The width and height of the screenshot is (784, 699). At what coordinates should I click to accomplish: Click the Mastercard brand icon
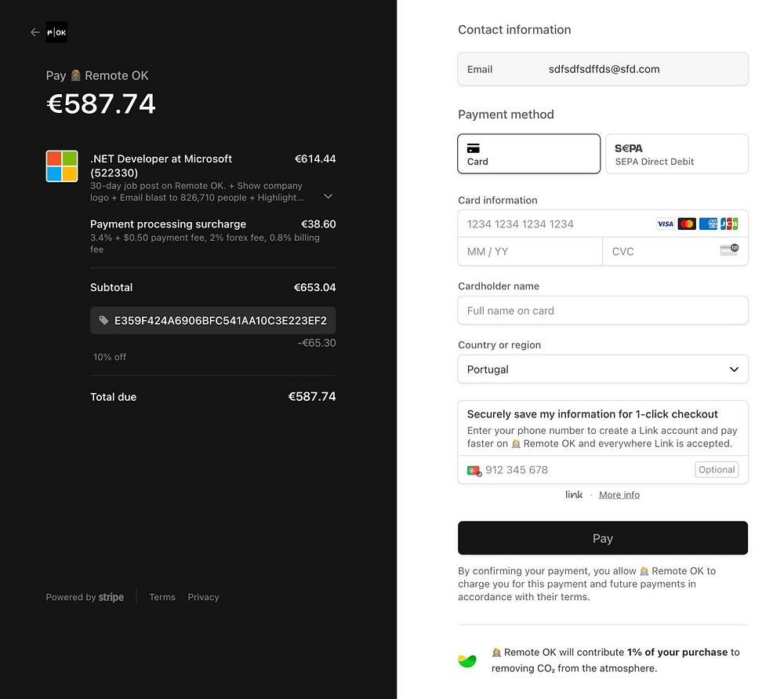pos(687,224)
